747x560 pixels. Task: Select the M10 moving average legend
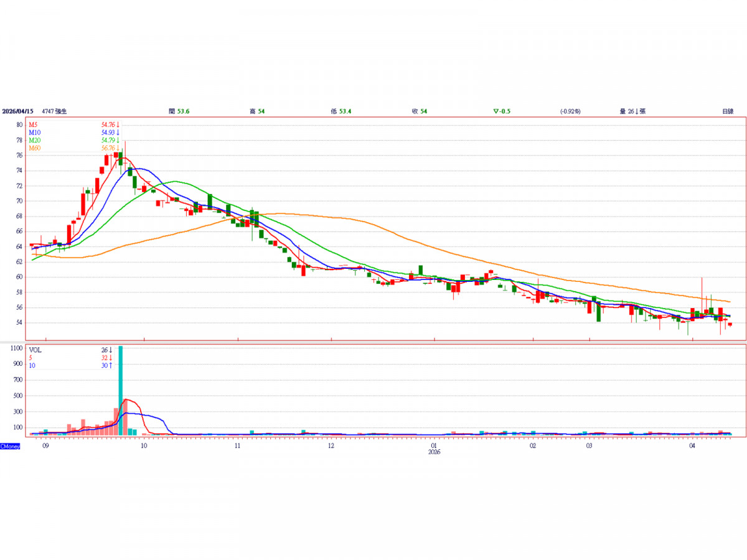point(35,133)
